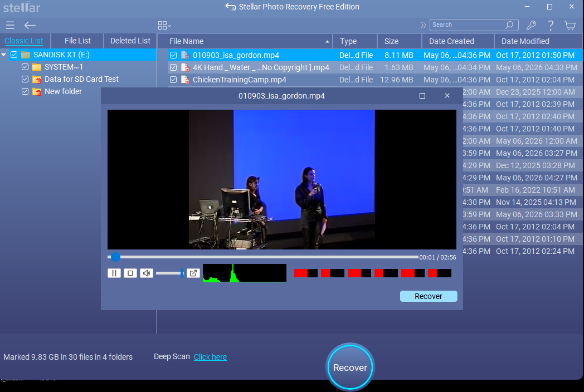Image resolution: width=584 pixels, height=392 pixels.
Task: Open the hamburger menu
Action: [x=10, y=25]
